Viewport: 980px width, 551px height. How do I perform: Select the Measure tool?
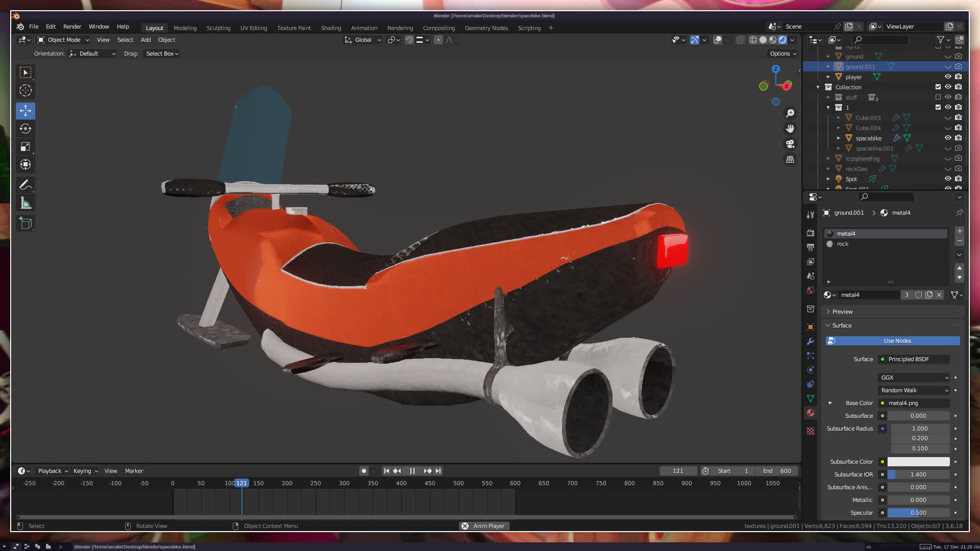[x=26, y=204]
